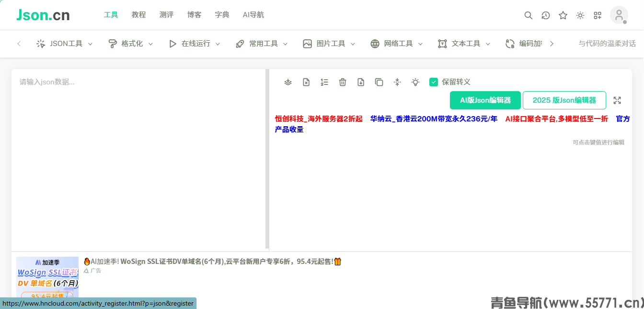Open the 华纳云_香港云200M带宽 link
The height and width of the screenshot is (309, 644).
tap(434, 119)
